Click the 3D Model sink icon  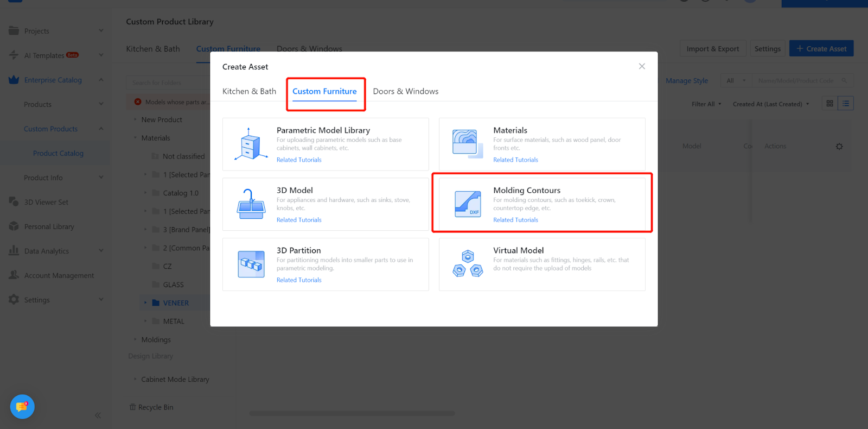(x=251, y=204)
